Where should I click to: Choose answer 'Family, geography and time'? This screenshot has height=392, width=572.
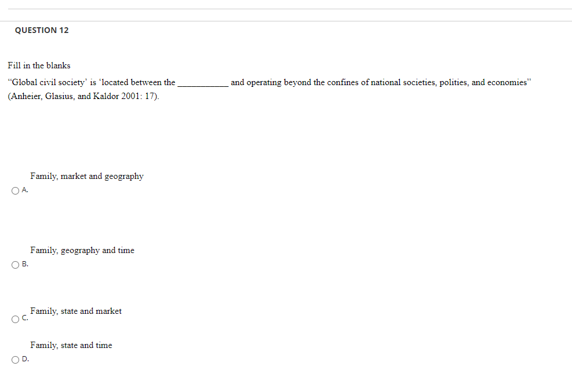(82, 250)
